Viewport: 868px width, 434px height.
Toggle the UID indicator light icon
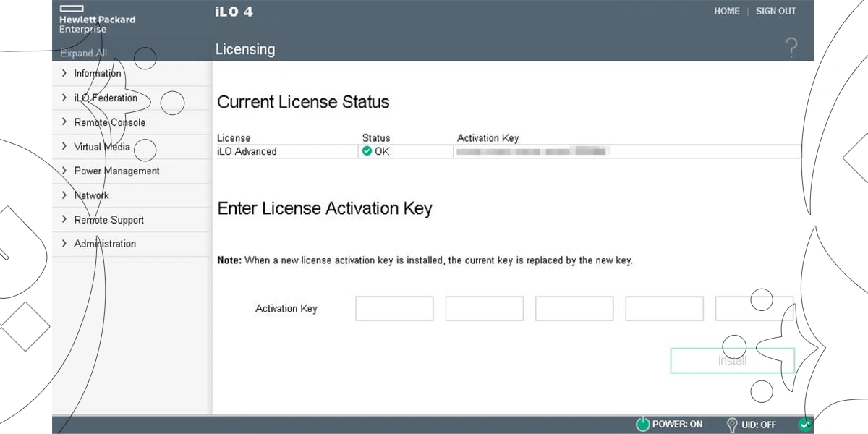[x=731, y=425]
